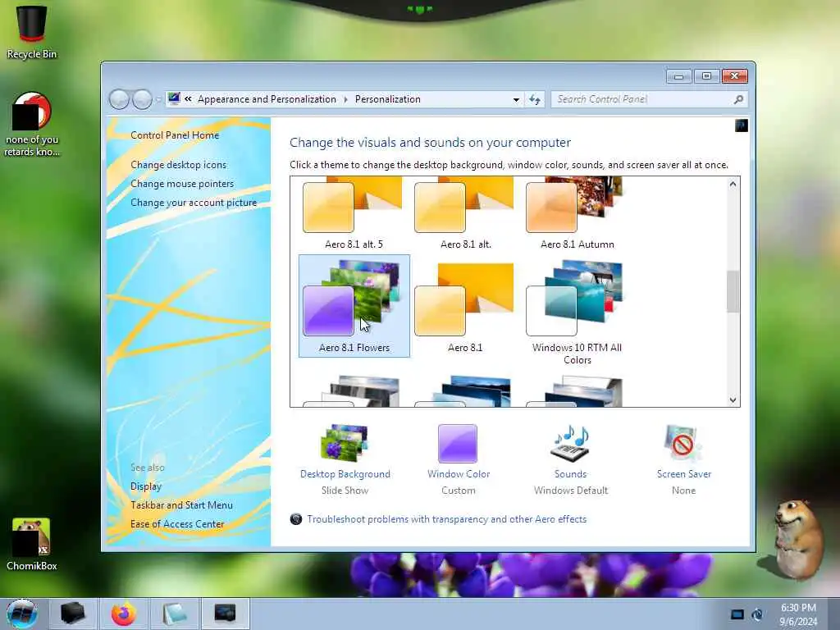Click theme list scroll up arrow
The image size is (840, 630).
click(x=733, y=185)
